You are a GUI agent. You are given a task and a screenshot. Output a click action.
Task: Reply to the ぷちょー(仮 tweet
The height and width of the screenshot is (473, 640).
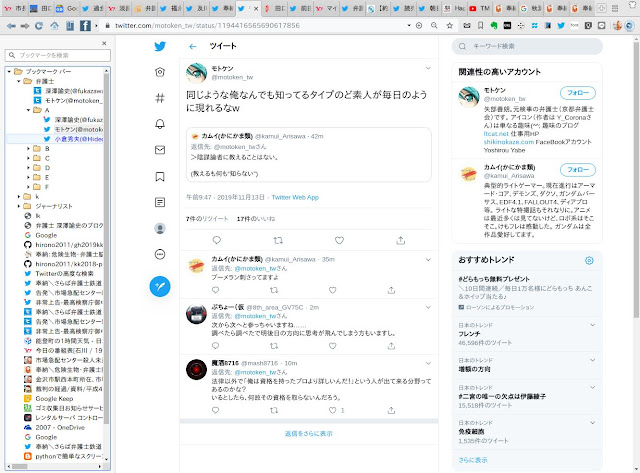216,346
